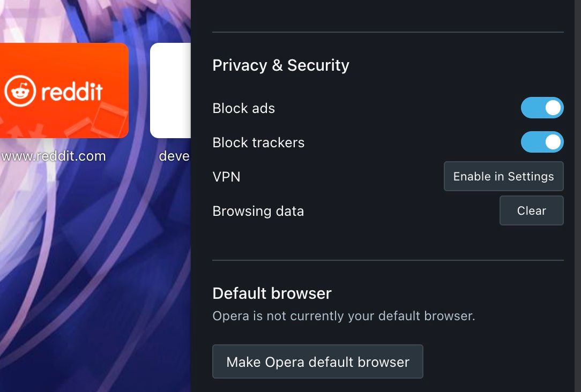Click the VPN label
581x392 pixels.
(x=226, y=177)
